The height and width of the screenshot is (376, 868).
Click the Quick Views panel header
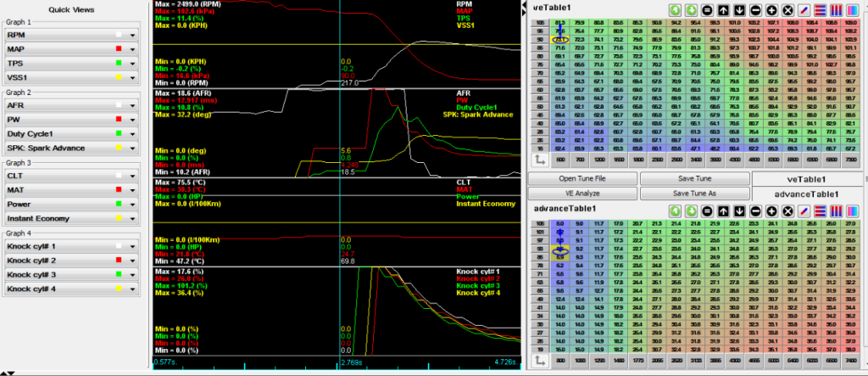point(71,9)
